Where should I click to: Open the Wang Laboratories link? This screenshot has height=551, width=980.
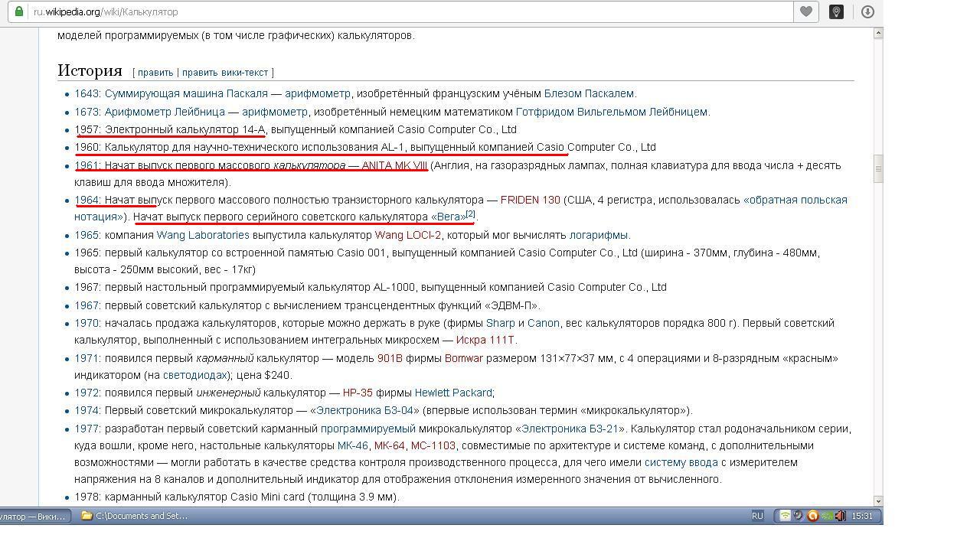tap(203, 235)
